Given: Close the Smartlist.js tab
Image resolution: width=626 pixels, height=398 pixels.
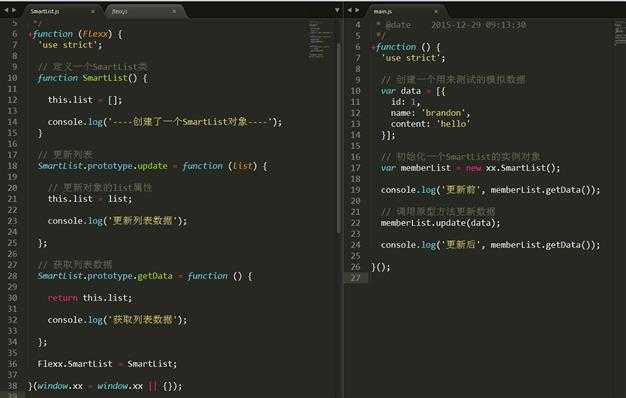Looking at the screenshot, I should [93, 12].
